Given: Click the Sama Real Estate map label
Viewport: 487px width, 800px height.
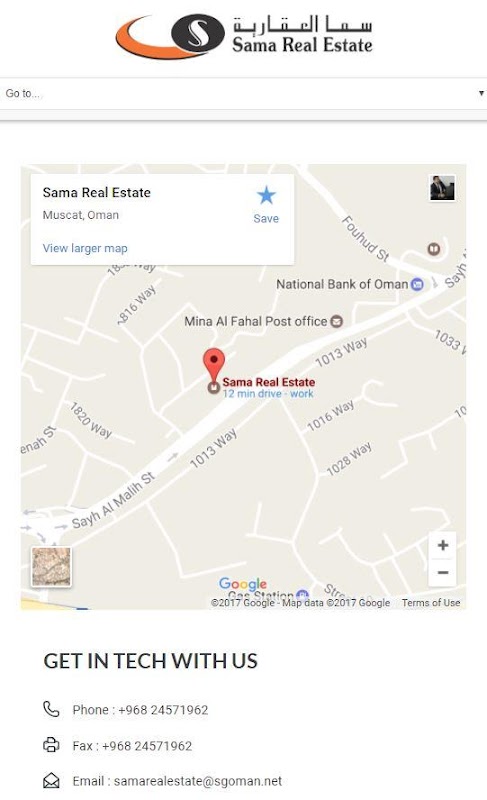Looking at the screenshot, I should 269,382.
